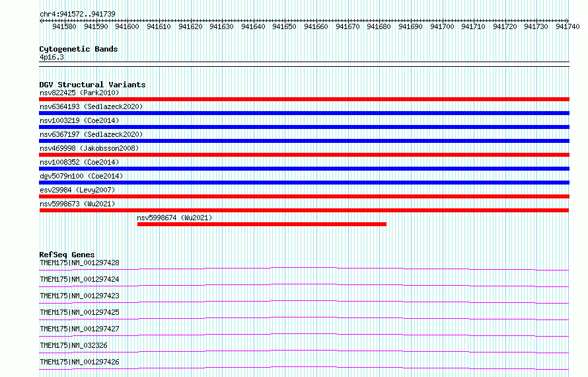Click the blue bar under dgv5079n100
This screenshot has height=377, width=588.
(304, 183)
